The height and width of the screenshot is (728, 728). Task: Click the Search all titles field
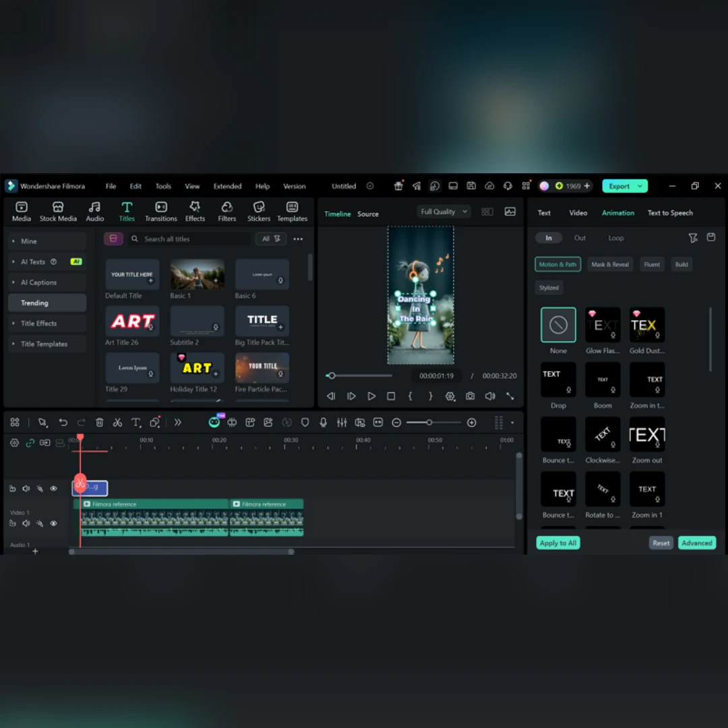click(x=189, y=239)
